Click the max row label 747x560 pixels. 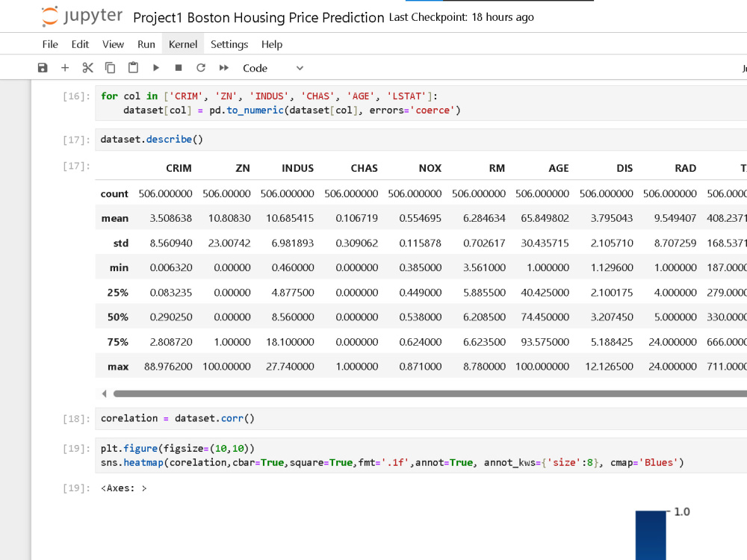coord(118,367)
